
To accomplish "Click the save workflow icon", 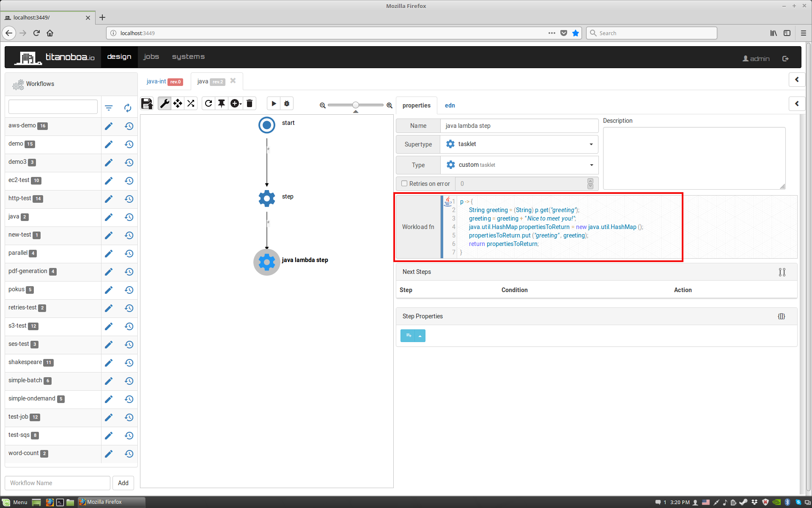I will (147, 104).
